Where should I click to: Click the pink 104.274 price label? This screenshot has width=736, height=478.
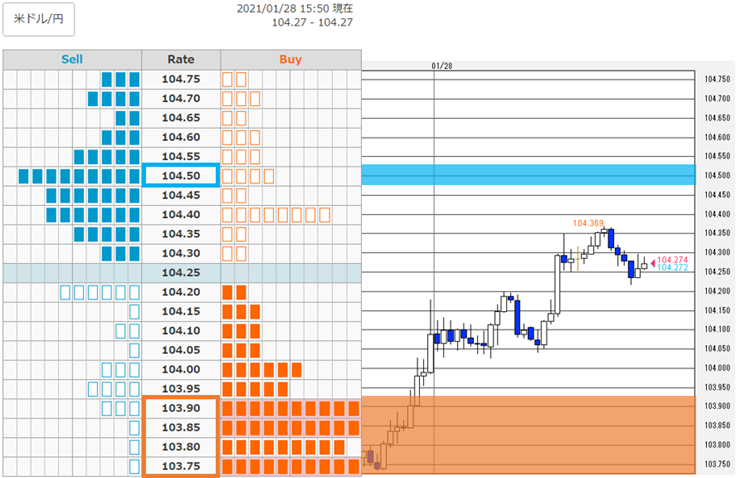point(672,260)
